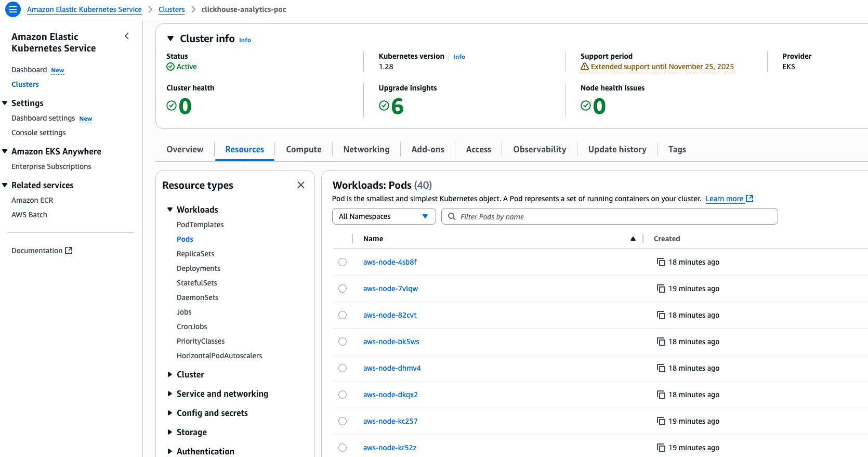Select the aws-node-4sb8f pod radio button
This screenshot has width=868, height=457.
343,262
